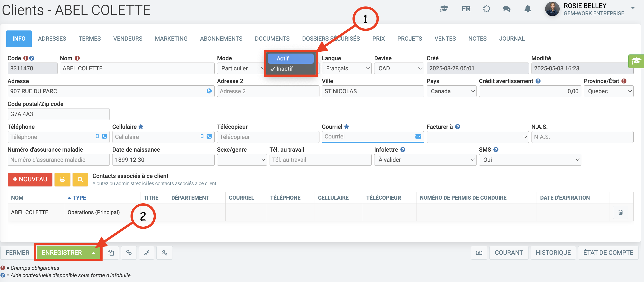The width and height of the screenshot is (644, 282).
Task: Open the Infolettre dropdown
Action: coord(425,160)
